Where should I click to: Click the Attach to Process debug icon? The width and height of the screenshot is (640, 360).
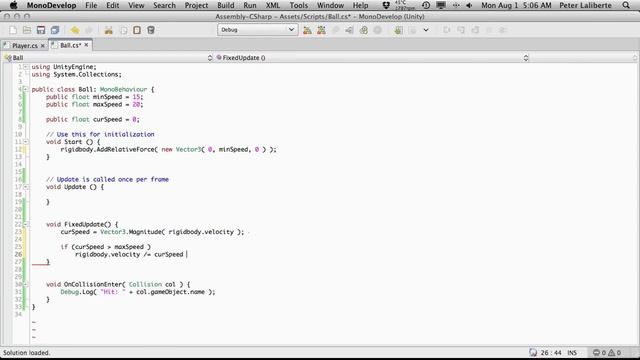coord(363,30)
